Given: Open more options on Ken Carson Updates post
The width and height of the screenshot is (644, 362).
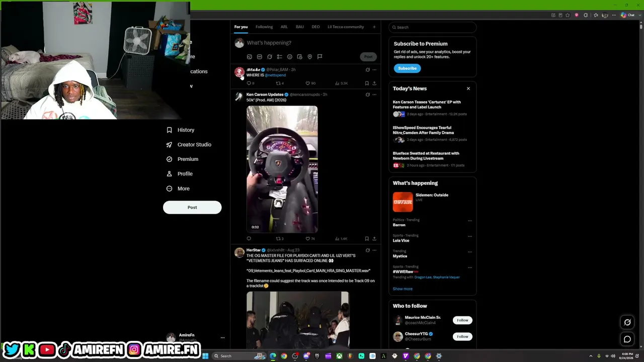Looking at the screenshot, I should [x=374, y=95].
